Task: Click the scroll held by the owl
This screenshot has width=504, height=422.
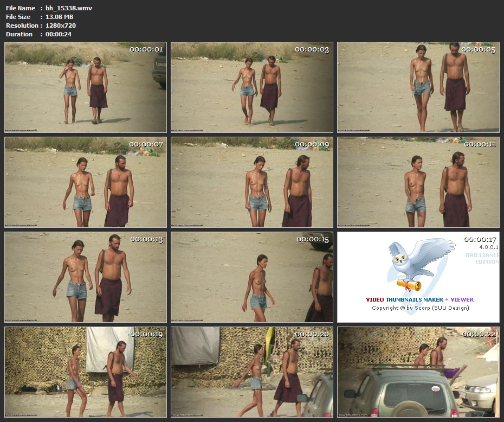Action: (409, 284)
